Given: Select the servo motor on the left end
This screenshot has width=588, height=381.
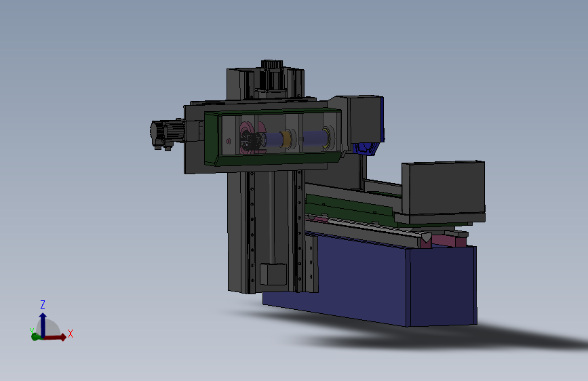Looking at the screenshot, I should tap(167, 134).
